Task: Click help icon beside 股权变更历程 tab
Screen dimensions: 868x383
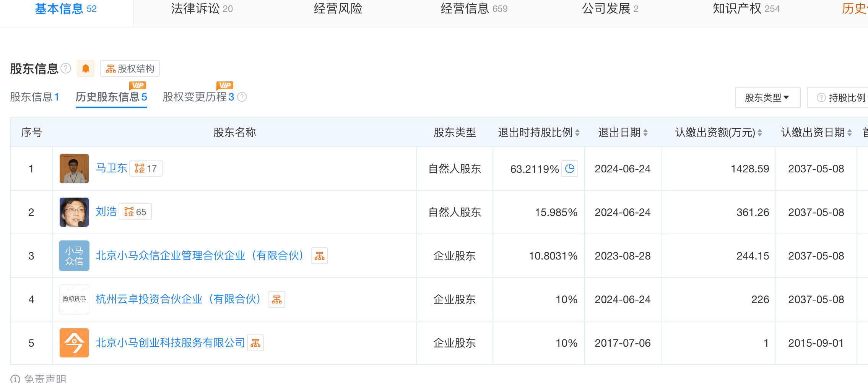Action: [x=242, y=97]
